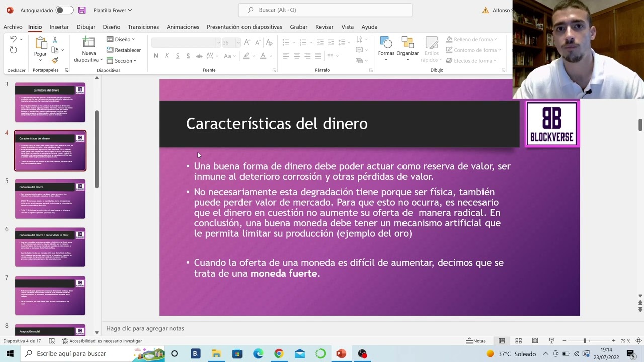
Task: Switch to the Insertar tab
Action: pos(59,27)
